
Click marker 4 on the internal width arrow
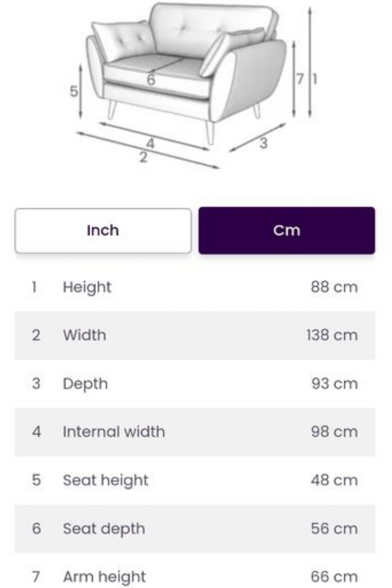pos(150,144)
